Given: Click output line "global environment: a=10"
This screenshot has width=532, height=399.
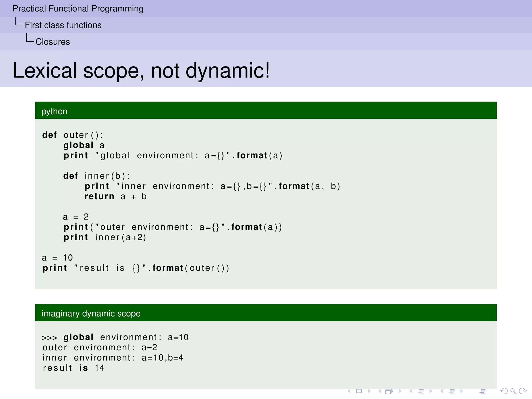Looking at the screenshot, I should 115,337.
